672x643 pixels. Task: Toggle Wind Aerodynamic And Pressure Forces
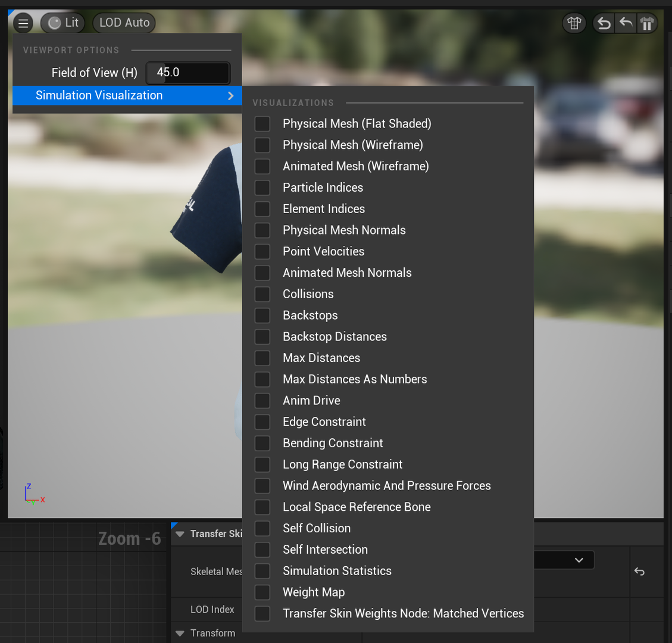262,485
